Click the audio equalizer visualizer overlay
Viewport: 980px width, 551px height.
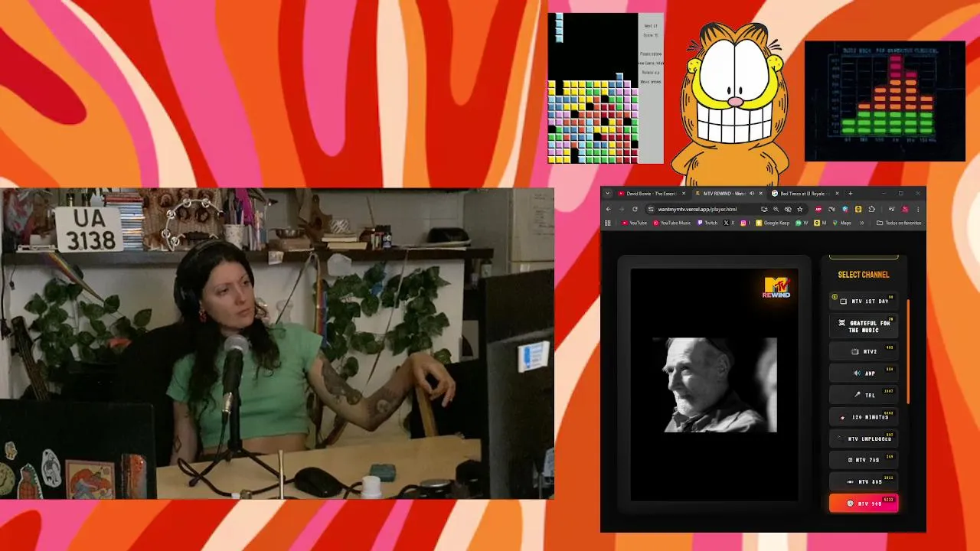click(x=885, y=101)
